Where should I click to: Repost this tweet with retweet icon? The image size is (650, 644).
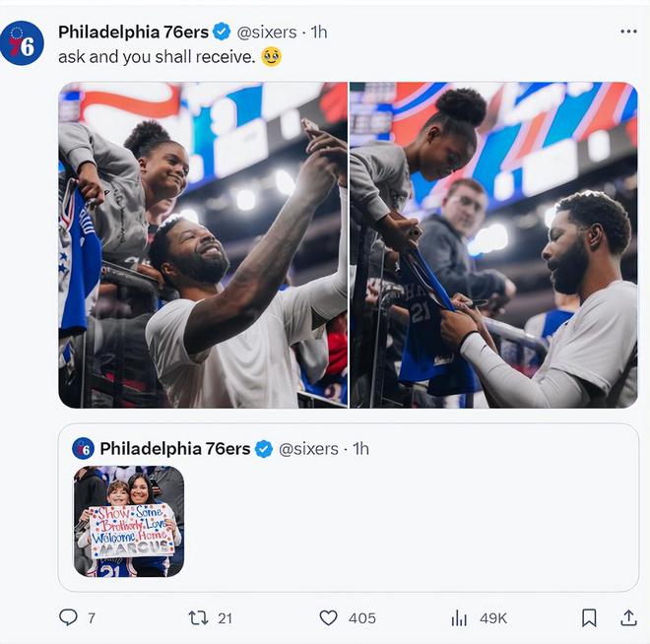pyautogui.click(x=198, y=617)
